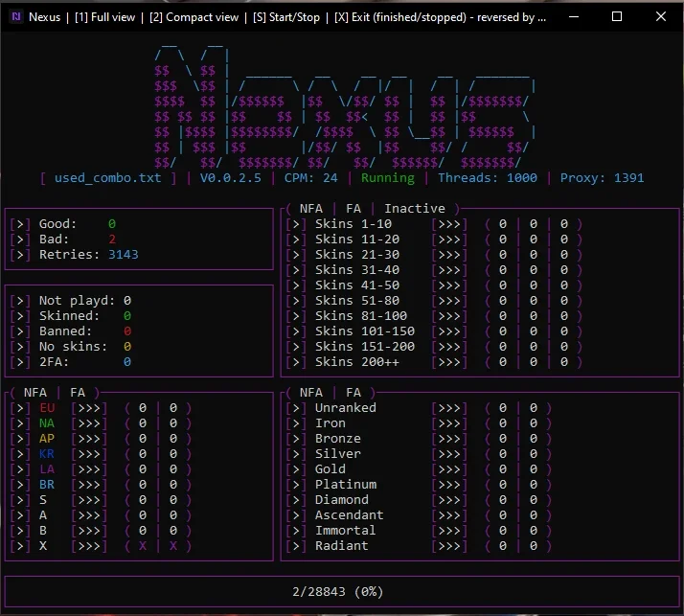Click the green Running status text
This screenshot has width=684, height=616.
point(388,178)
